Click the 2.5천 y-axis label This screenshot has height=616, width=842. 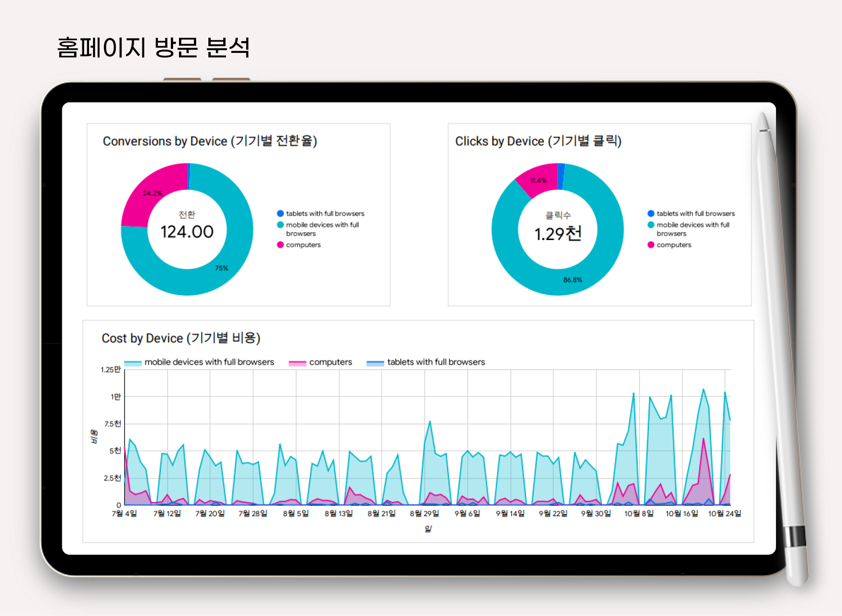click(x=113, y=478)
